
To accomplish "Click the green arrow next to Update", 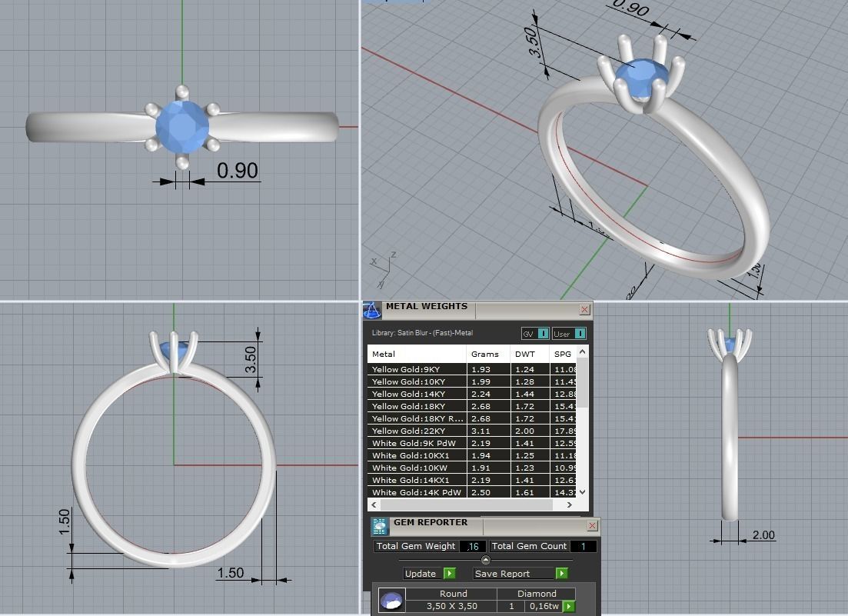I will pos(450,573).
